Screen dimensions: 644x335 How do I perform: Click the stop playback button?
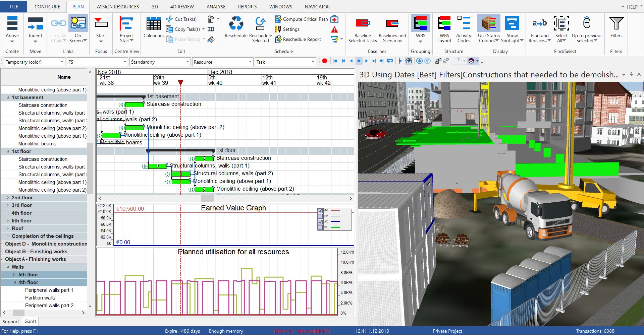pos(359,61)
